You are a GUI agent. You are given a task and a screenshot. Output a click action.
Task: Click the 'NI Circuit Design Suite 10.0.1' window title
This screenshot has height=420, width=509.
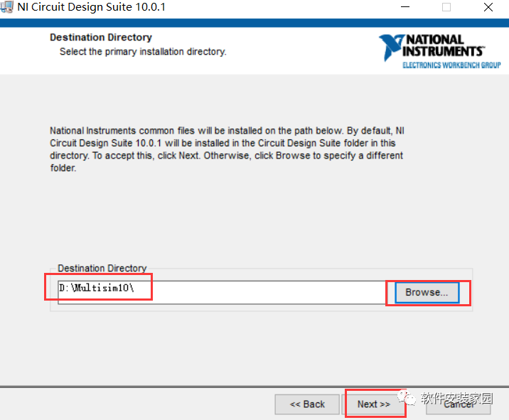click(91, 7)
